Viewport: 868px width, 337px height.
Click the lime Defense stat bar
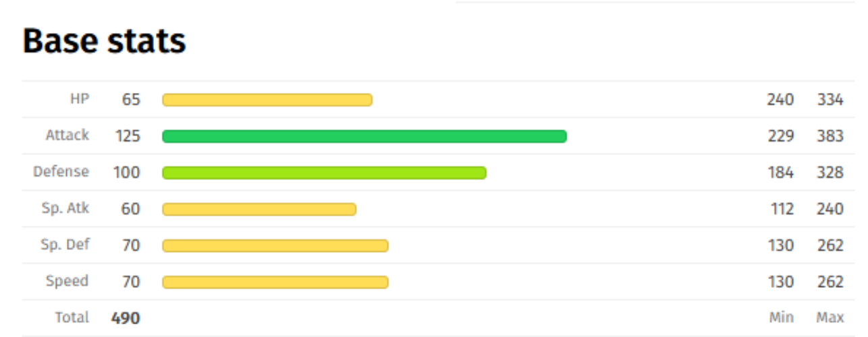click(x=324, y=173)
